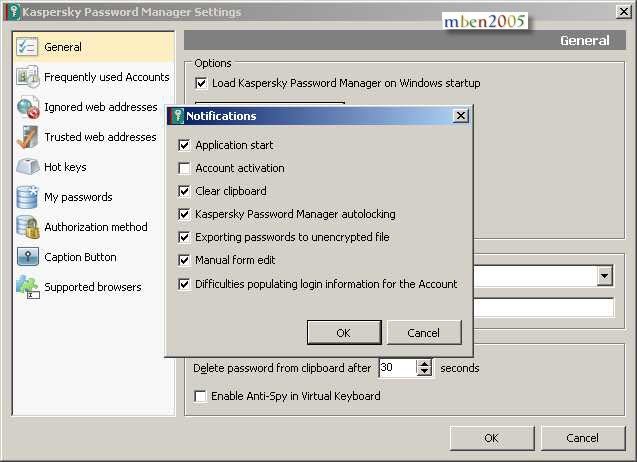This screenshot has height=462, width=637.
Task: Select Authorization method padlock icon
Action: pyautogui.click(x=28, y=227)
